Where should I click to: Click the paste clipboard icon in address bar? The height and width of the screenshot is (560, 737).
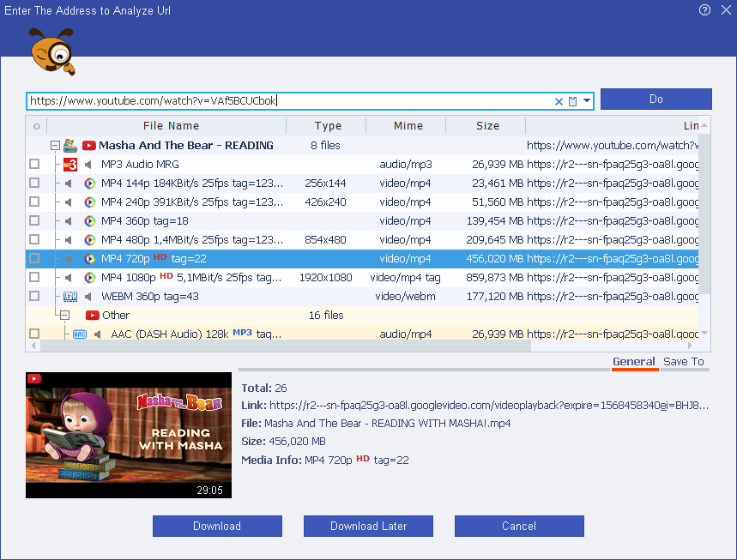[573, 101]
